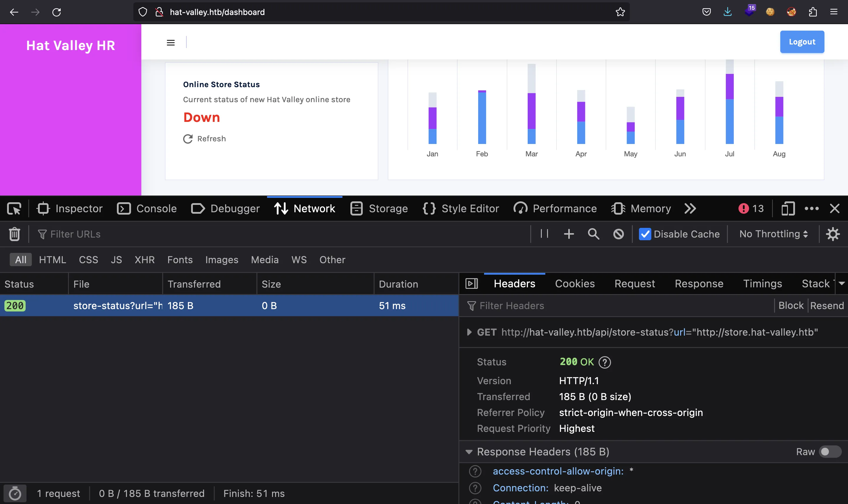Show help for access-control-allow-origin header
Viewport: 848px width, 504px height.
tap(475, 471)
